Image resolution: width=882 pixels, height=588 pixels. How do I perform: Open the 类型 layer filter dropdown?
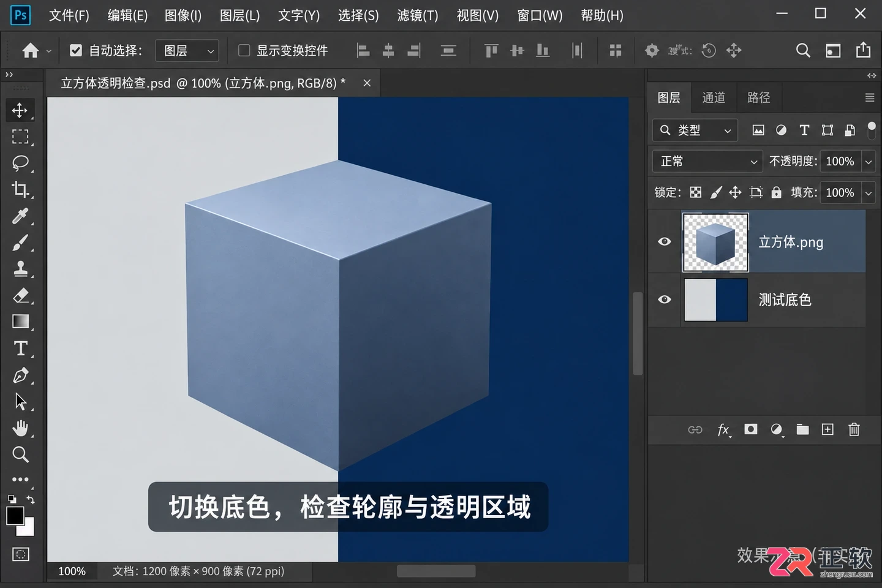click(695, 130)
